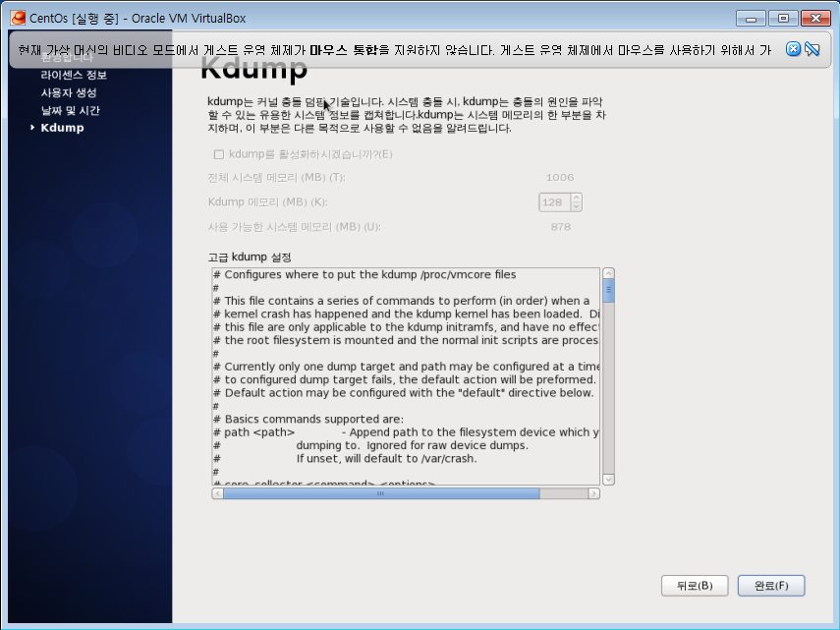The height and width of the screenshot is (630, 840).
Task: Click the 전체 시스템 메모리 label
Action: pos(276,177)
